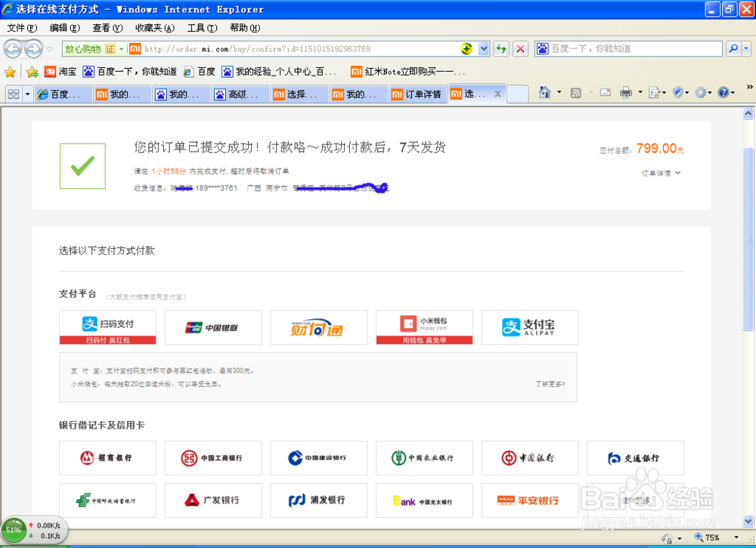Open the blank new tab button
Image resolution: width=756 pixels, height=548 pixels.
(518, 94)
